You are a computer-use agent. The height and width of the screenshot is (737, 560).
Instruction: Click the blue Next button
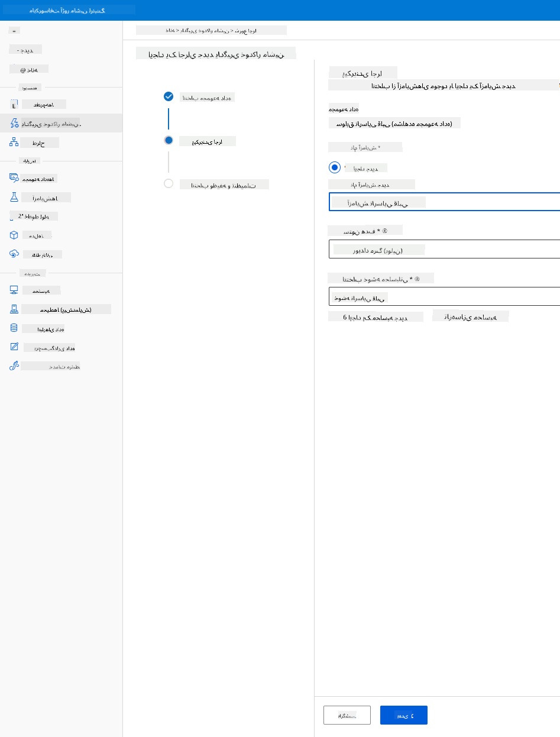(x=404, y=715)
